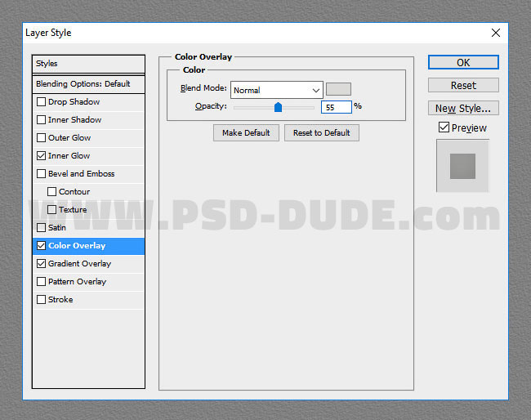The image size is (531, 420).
Task: Select the Outer Glow label
Action: click(69, 138)
